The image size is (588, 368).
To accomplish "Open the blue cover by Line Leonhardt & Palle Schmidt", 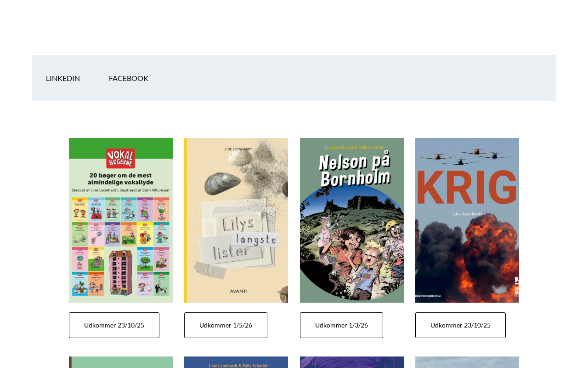I will coord(236,362).
